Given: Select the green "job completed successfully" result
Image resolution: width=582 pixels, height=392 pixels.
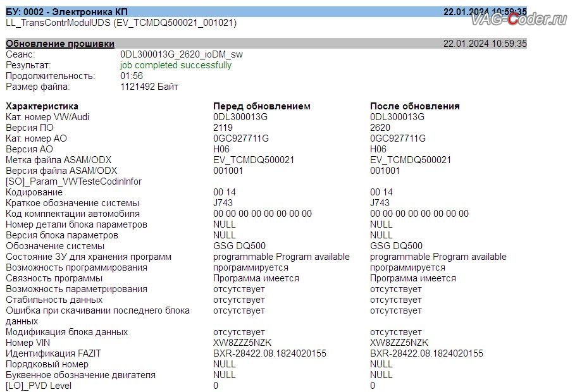Looking at the screenshot, I should (x=176, y=65).
